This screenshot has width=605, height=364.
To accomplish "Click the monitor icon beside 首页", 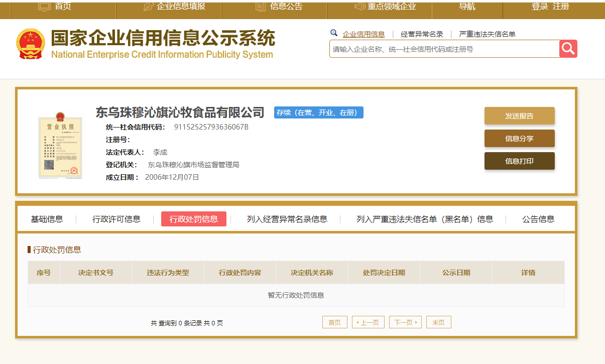I will (x=45, y=7).
